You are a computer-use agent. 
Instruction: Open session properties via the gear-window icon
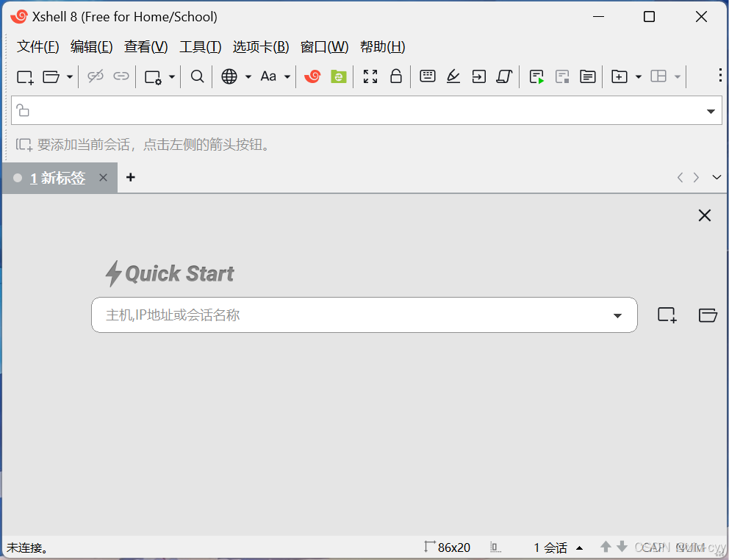(x=153, y=76)
